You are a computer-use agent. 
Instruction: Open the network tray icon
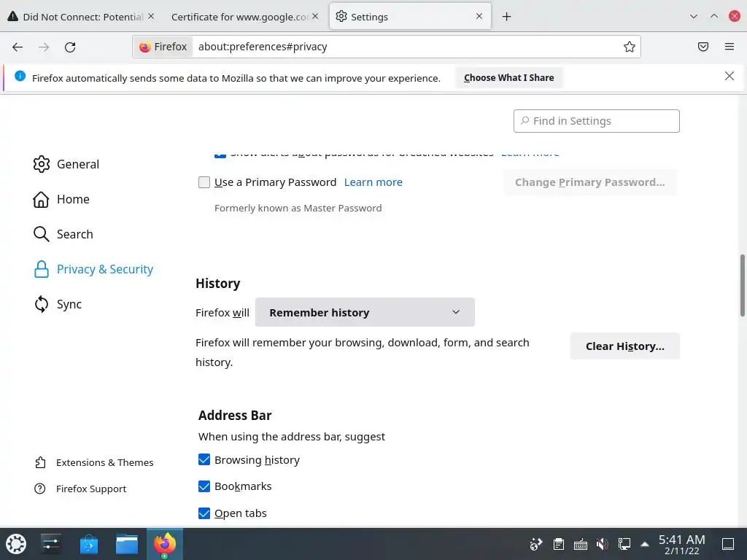[x=624, y=544]
